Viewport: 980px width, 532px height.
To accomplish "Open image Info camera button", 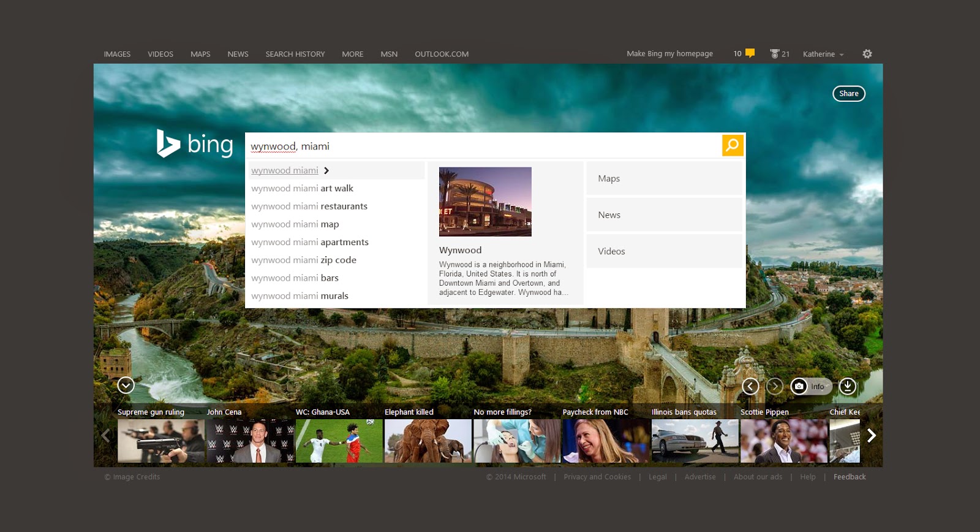I will coord(810,386).
